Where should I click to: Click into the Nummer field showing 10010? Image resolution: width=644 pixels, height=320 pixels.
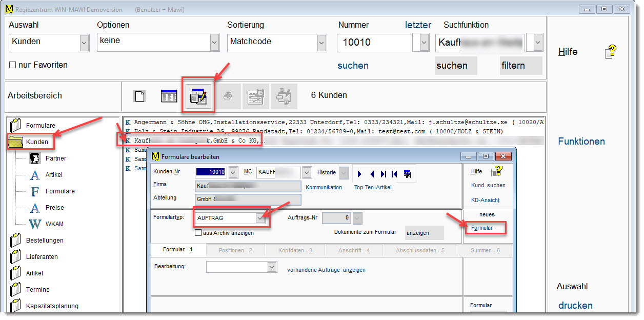coord(373,43)
